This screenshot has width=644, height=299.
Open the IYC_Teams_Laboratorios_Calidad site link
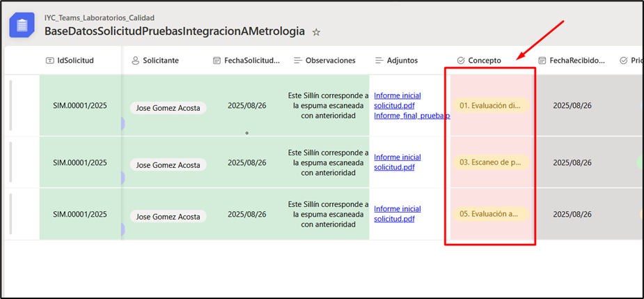pyautogui.click(x=100, y=17)
